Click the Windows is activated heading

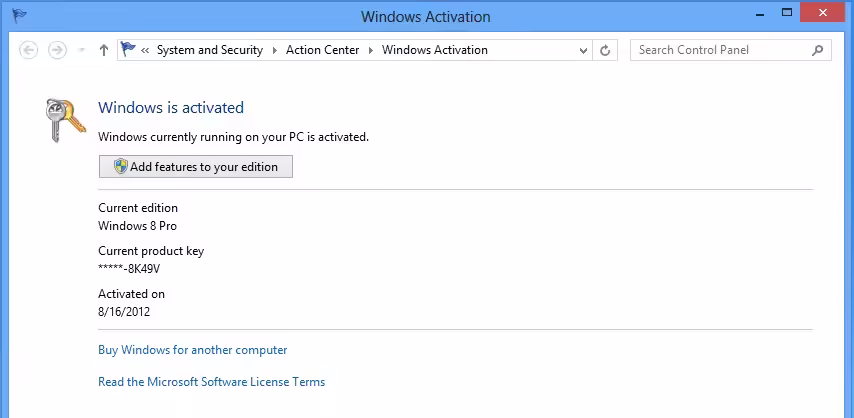tap(171, 107)
